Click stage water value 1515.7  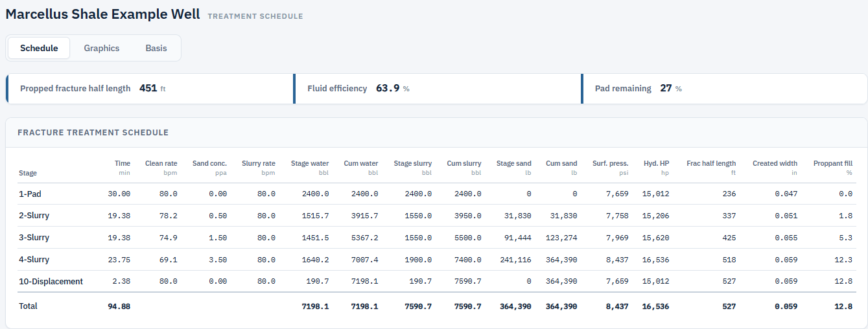click(316, 216)
